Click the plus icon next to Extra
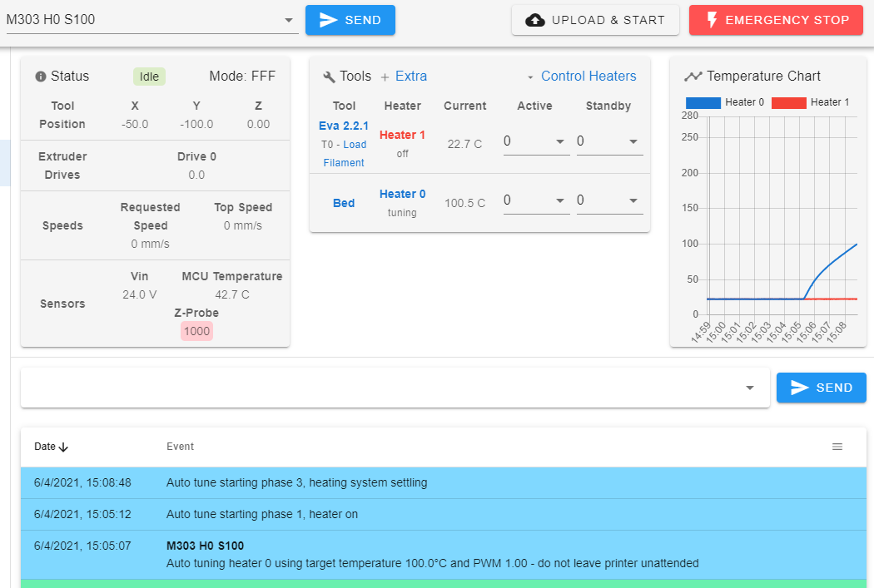The height and width of the screenshot is (588, 874). pyautogui.click(x=385, y=77)
